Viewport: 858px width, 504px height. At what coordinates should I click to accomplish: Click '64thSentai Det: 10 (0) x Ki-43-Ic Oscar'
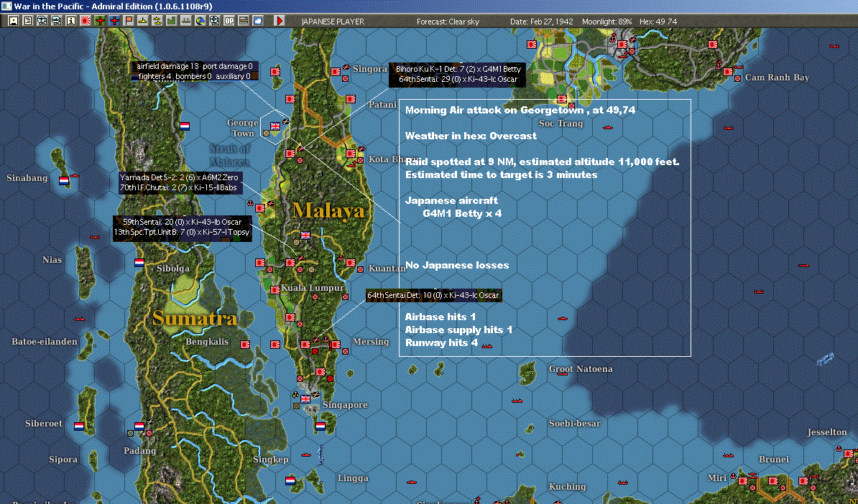433,295
